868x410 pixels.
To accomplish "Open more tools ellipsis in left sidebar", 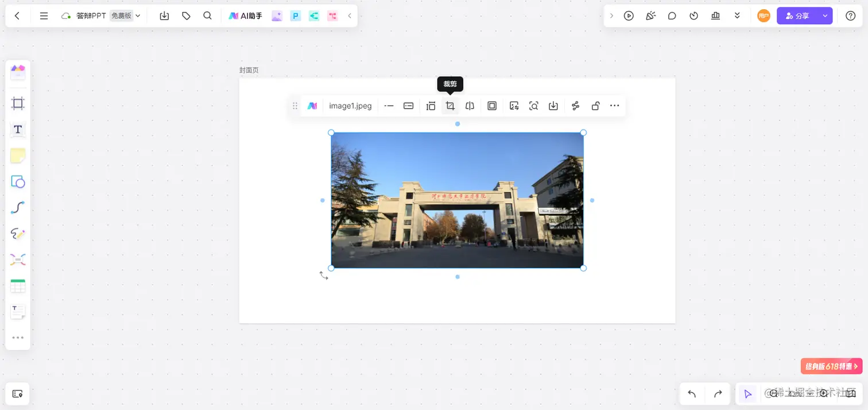I will tap(18, 338).
